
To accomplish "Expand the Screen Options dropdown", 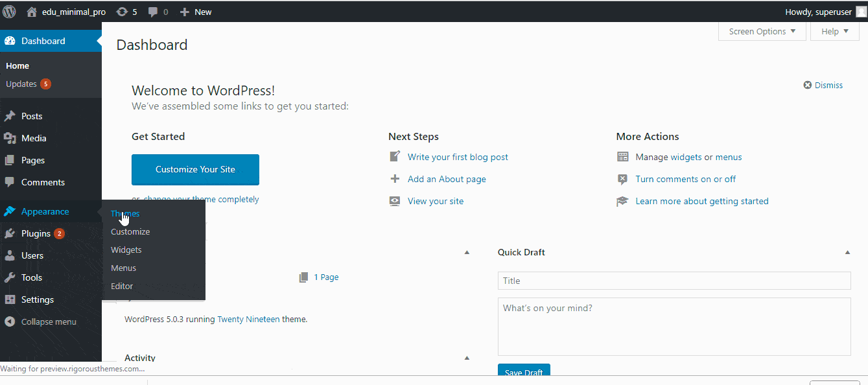I will pyautogui.click(x=762, y=31).
